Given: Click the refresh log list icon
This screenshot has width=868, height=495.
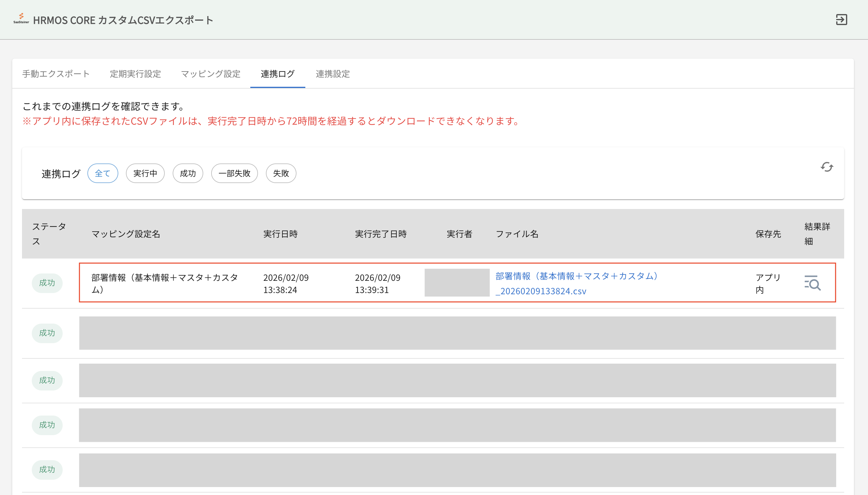Looking at the screenshot, I should (x=826, y=167).
